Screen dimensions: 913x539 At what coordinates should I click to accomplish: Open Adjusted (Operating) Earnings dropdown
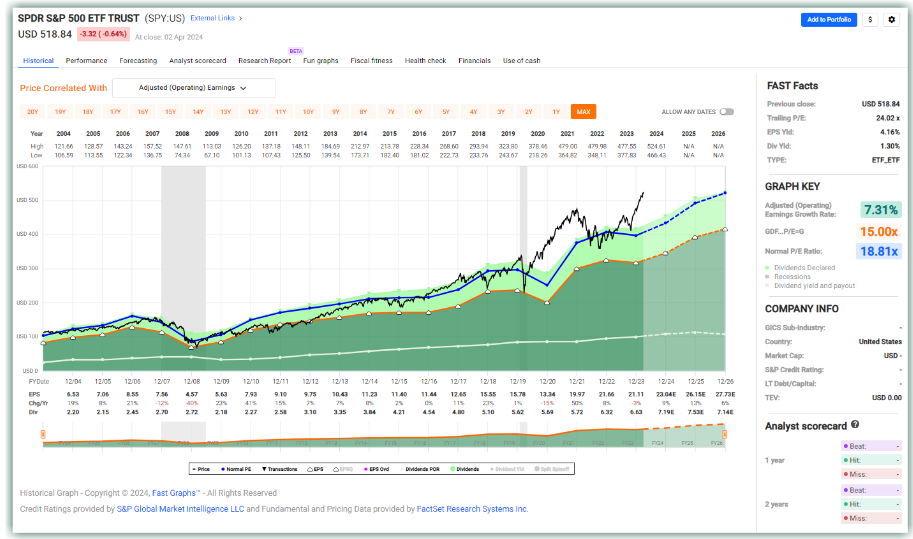[x=193, y=88]
